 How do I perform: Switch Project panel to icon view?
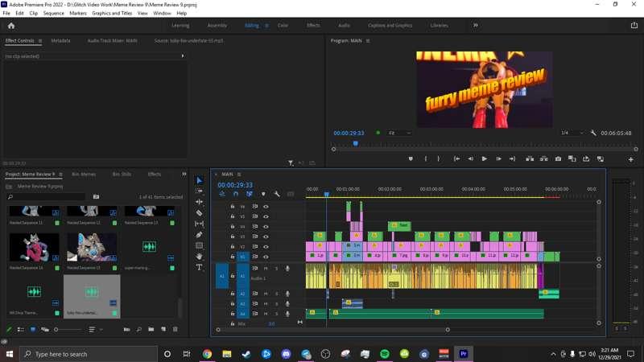click(x=32, y=329)
